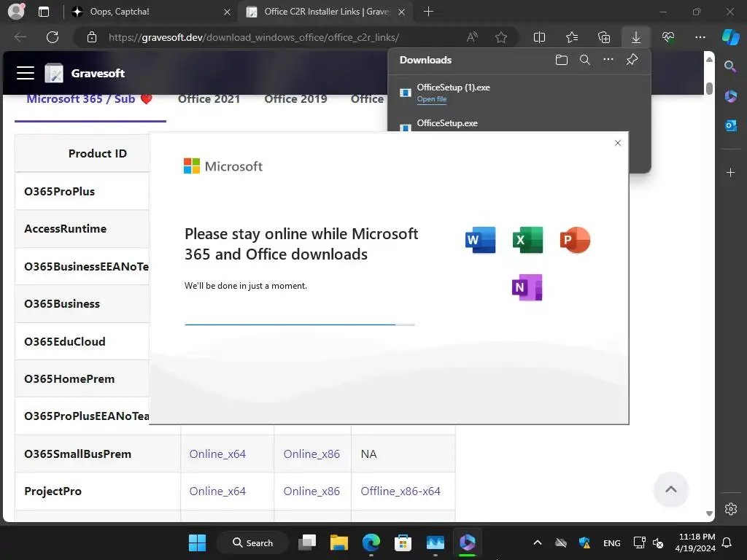Select O365EduCloud product ID cell
The width and height of the screenshot is (747, 560).
(x=82, y=341)
